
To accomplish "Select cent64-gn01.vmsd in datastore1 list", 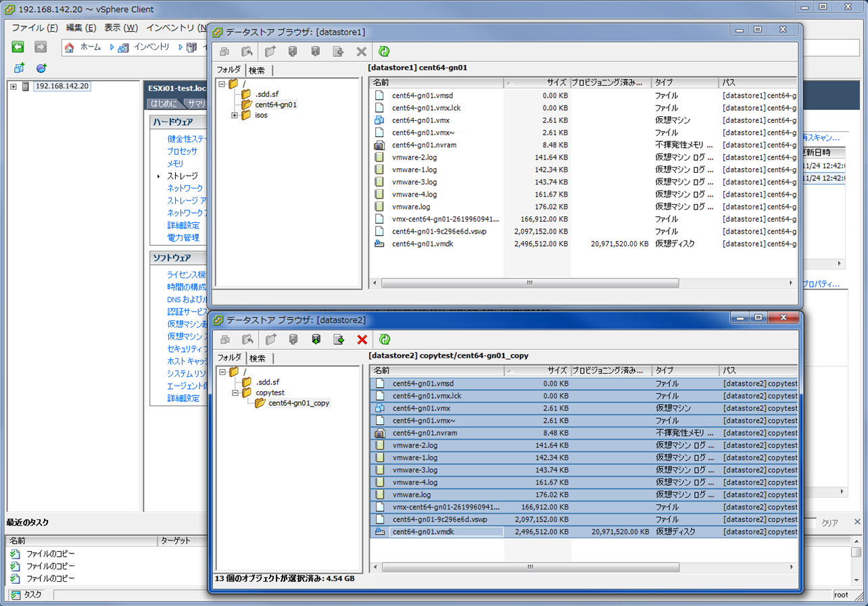I will 423,95.
